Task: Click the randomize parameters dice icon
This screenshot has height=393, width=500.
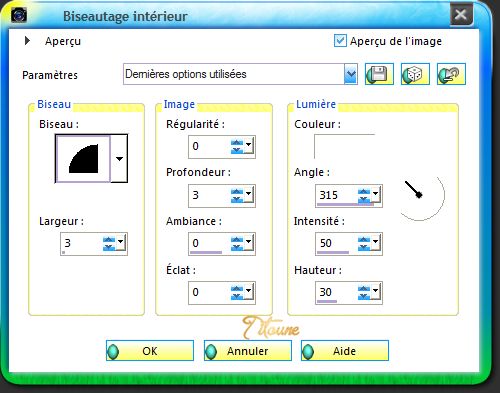Action: (415, 74)
